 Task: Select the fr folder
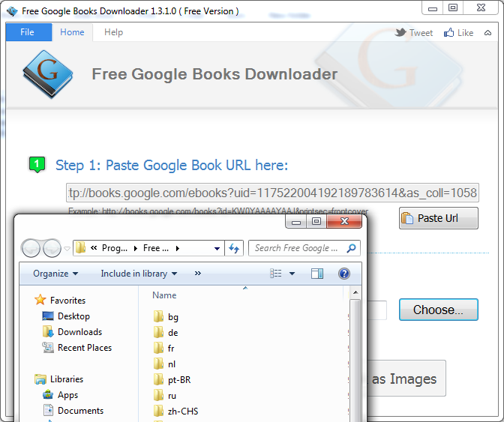point(164,348)
